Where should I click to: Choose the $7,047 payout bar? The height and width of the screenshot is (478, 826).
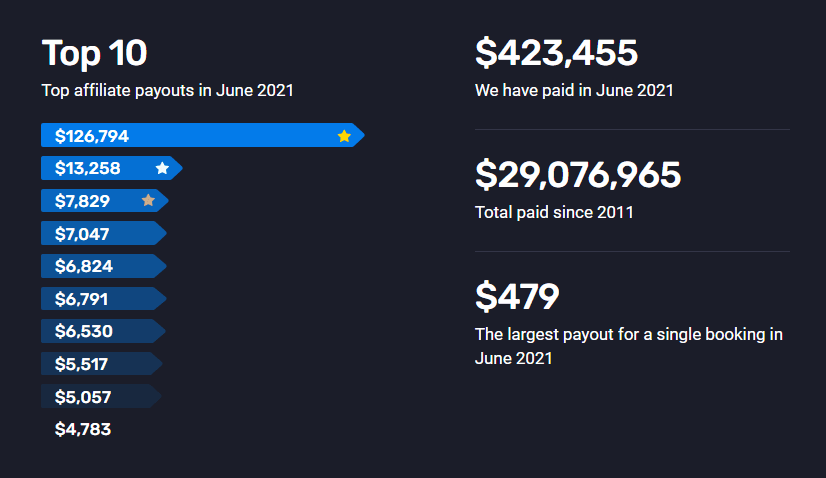coord(100,234)
